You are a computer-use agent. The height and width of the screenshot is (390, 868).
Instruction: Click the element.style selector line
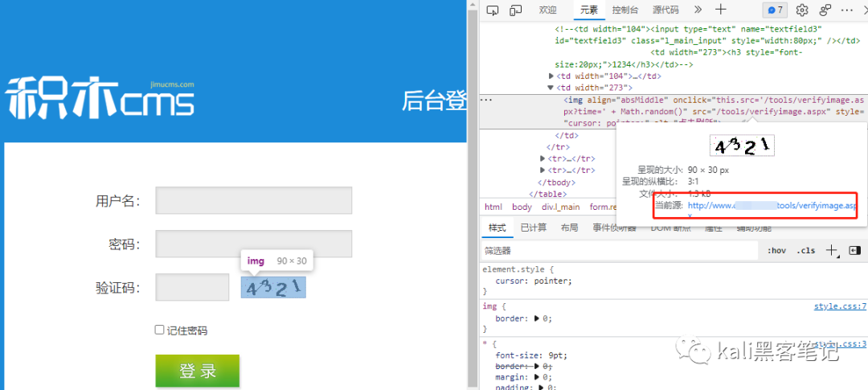(x=518, y=269)
